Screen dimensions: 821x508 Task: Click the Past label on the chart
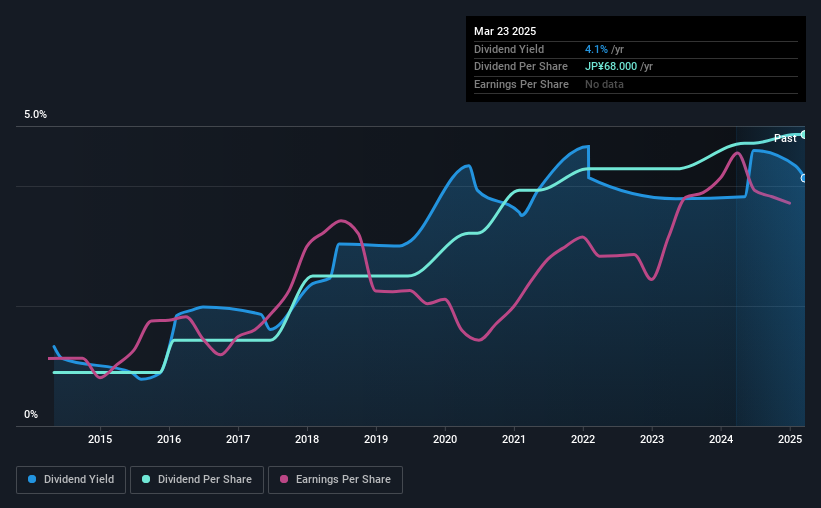pyautogui.click(x=785, y=138)
